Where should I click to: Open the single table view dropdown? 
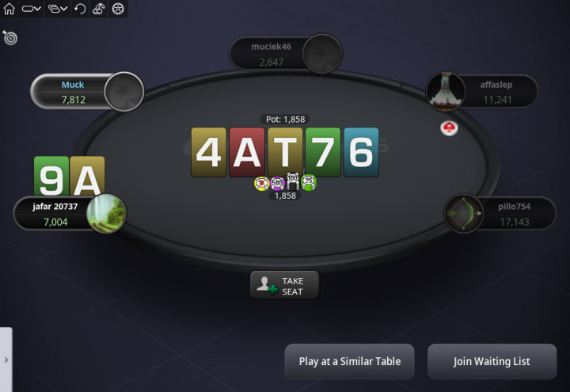(x=31, y=9)
